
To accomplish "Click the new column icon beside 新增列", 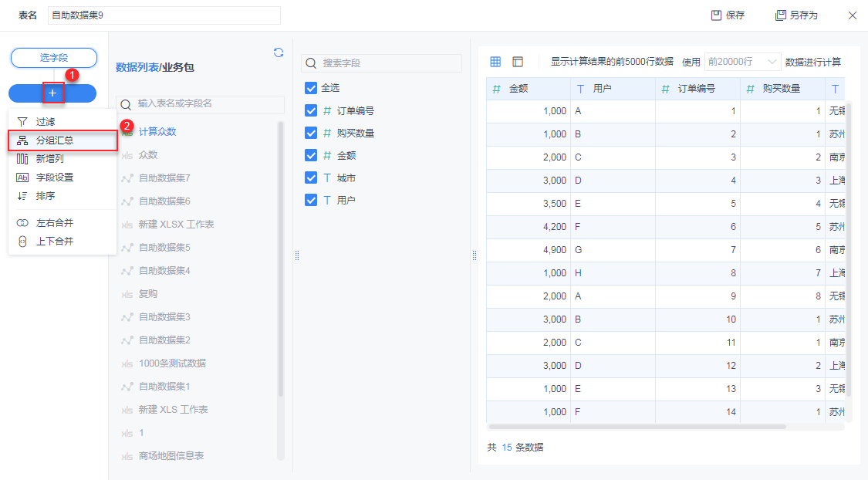I will [x=22, y=158].
